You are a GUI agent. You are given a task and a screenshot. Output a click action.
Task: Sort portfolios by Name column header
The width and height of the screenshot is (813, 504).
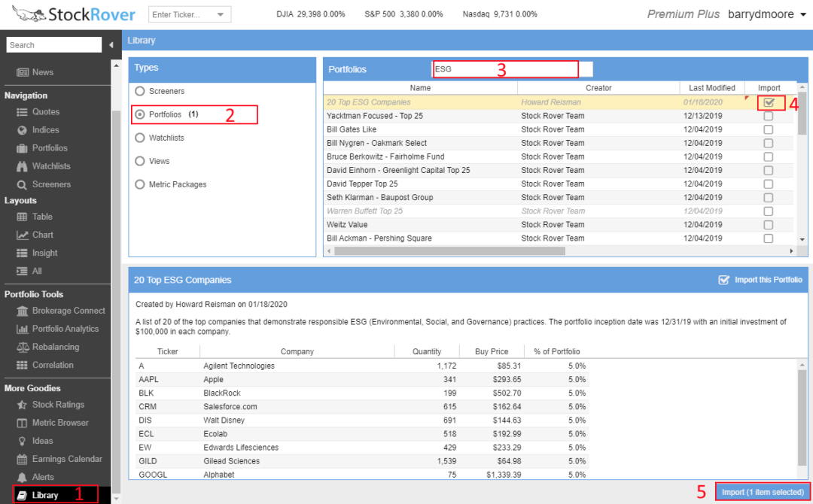tap(420, 88)
